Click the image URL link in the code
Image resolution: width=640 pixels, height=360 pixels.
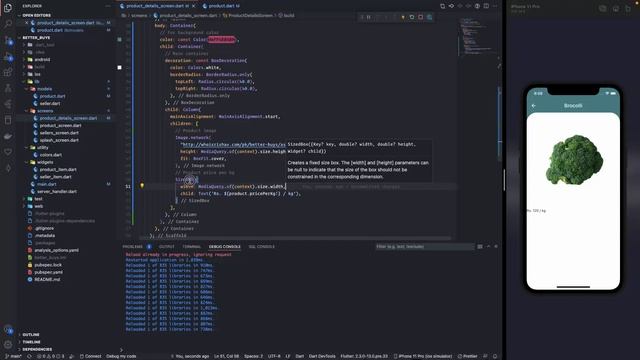(233, 144)
